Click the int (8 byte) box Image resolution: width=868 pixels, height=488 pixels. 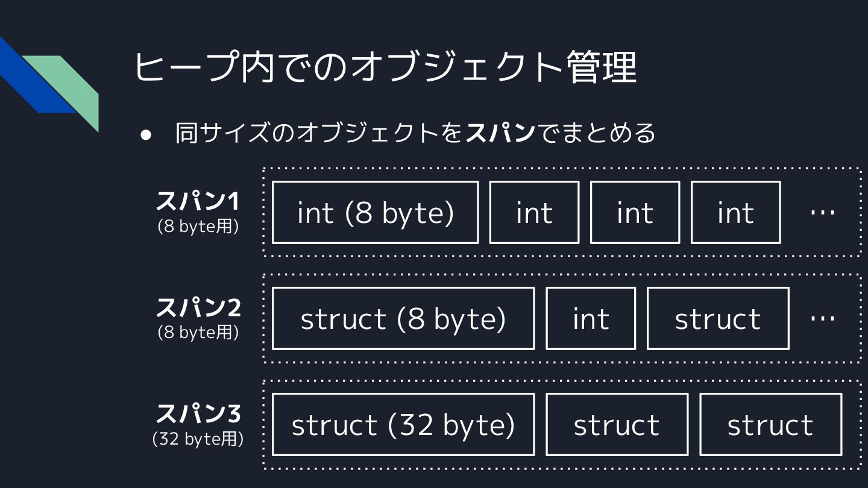pyautogui.click(x=375, y=213)
